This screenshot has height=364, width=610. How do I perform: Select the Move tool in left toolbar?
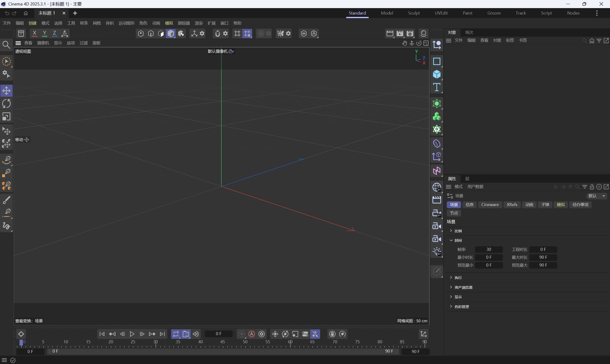(6, 91)
